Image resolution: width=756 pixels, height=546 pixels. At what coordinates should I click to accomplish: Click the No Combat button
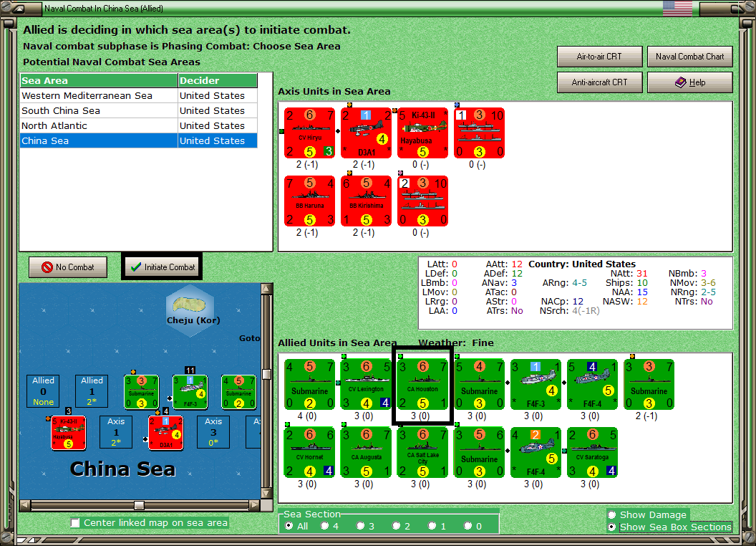click(x=68, y=267)
